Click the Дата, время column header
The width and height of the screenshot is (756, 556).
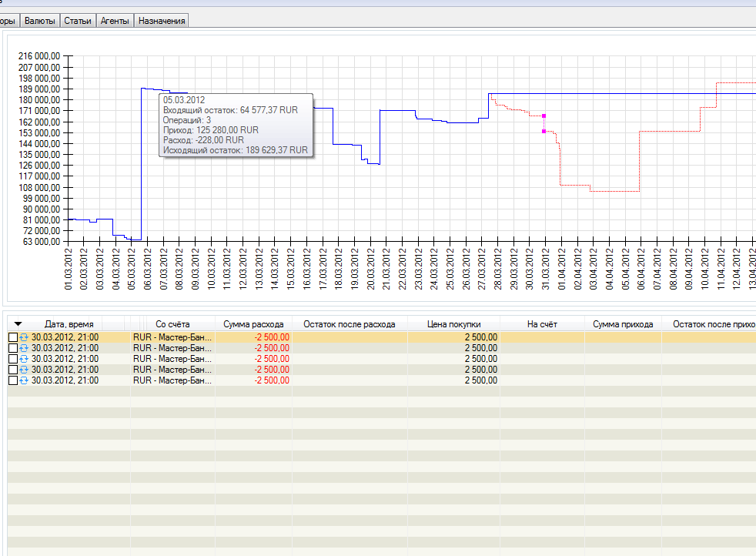point(69,324)
